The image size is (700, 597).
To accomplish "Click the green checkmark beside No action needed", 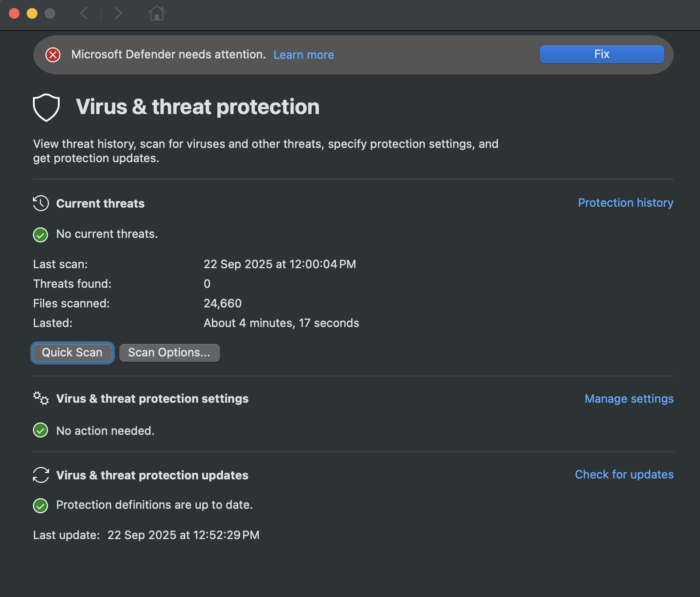I will (x=40, y=430).
